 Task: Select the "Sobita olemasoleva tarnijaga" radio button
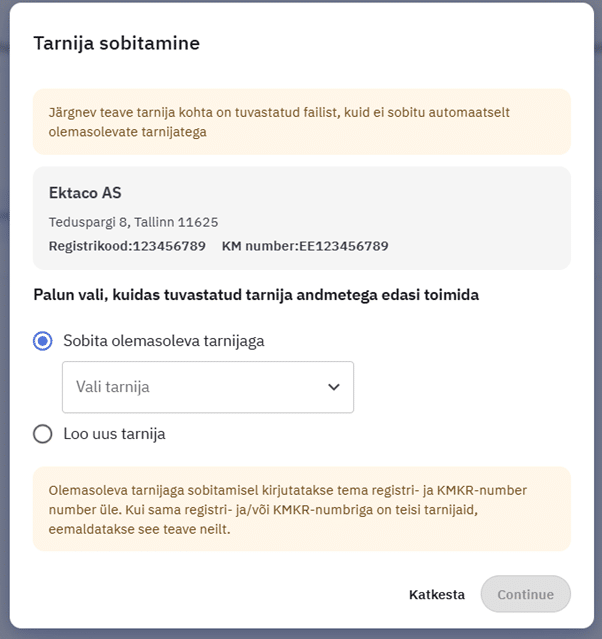(x=43, y=341)
